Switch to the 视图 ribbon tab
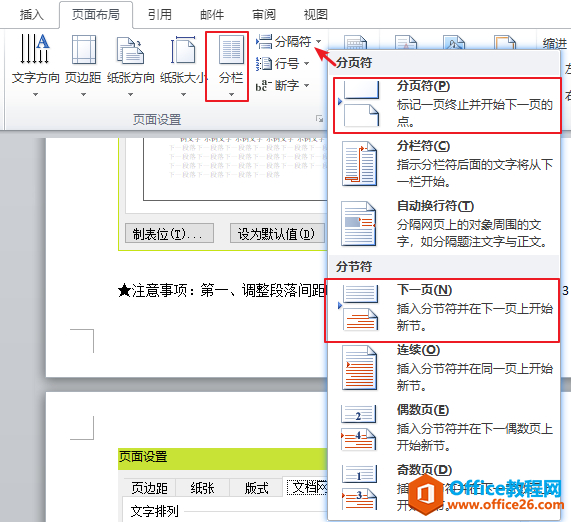571x522 pixels. (316, 15)
